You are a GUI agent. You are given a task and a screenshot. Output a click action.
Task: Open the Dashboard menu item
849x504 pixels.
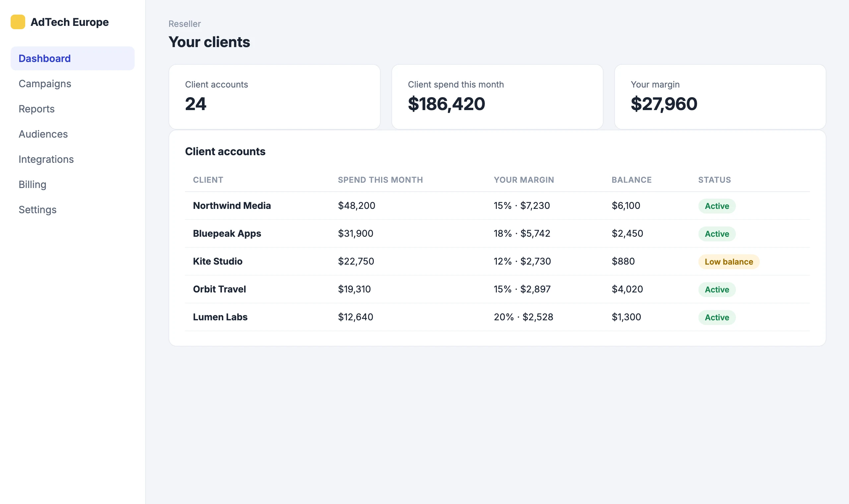click(72, 58)
